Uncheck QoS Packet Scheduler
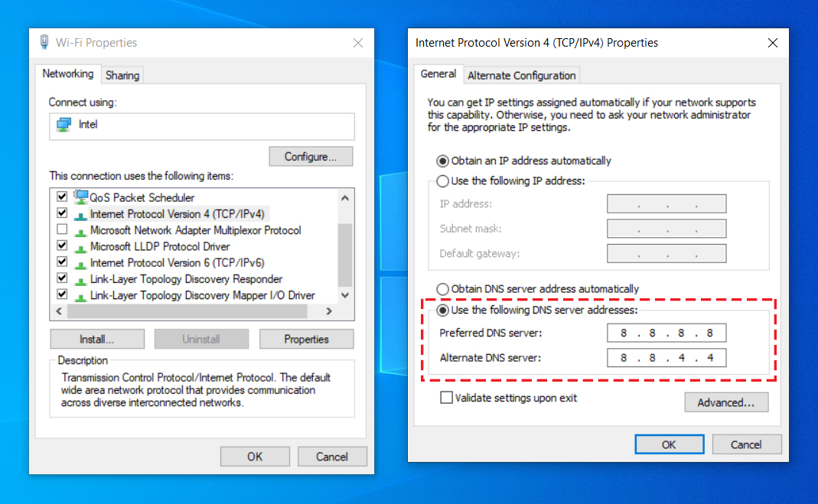 pyautogui.click(x=62, y=197)
